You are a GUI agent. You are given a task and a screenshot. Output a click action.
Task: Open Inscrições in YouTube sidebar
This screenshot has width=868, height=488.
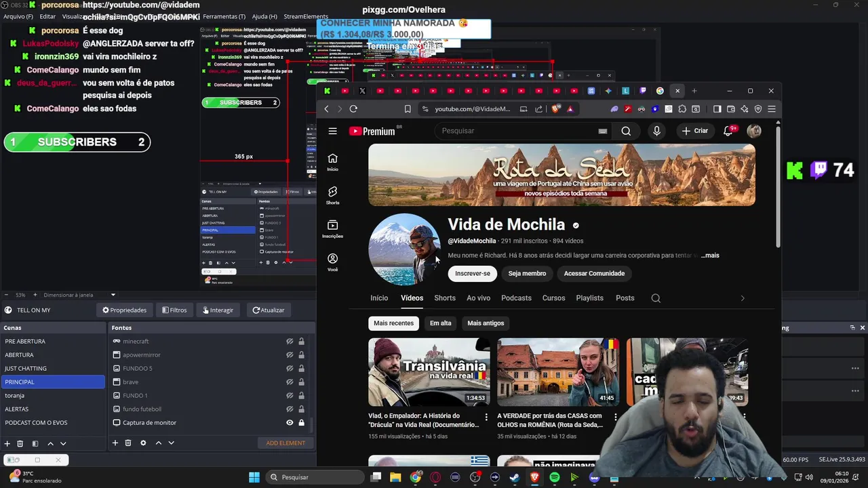332,229
